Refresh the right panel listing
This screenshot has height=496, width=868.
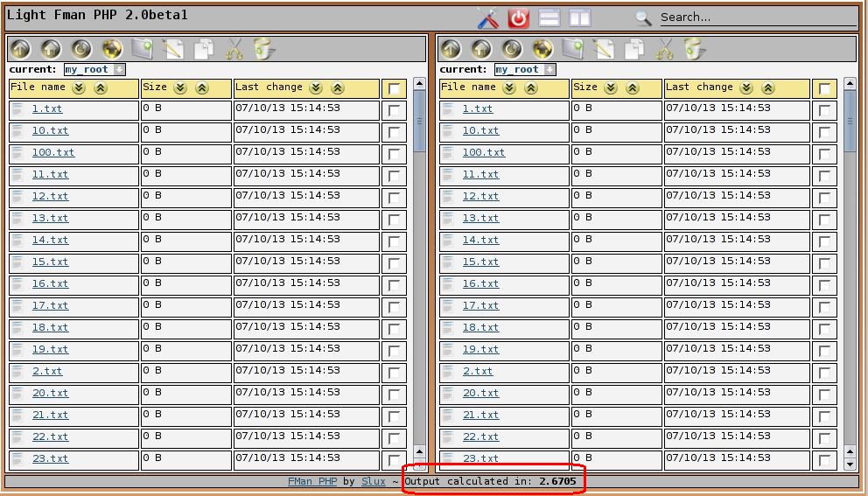(512, 49)
